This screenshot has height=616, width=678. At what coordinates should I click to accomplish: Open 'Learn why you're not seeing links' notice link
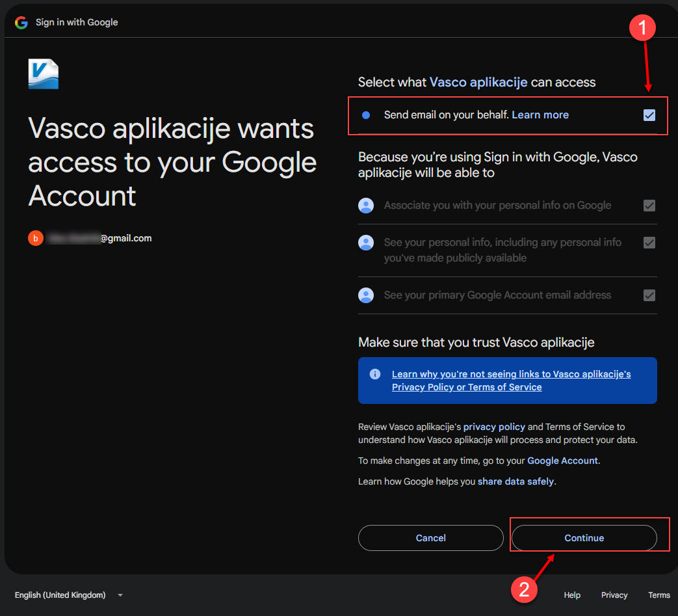pyautogui.click(x=511, y=381)
